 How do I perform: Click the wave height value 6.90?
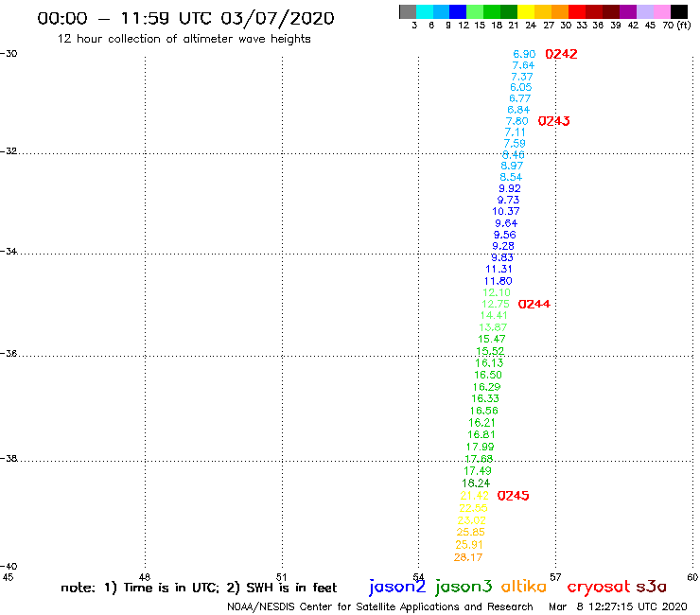click(524, 55)
